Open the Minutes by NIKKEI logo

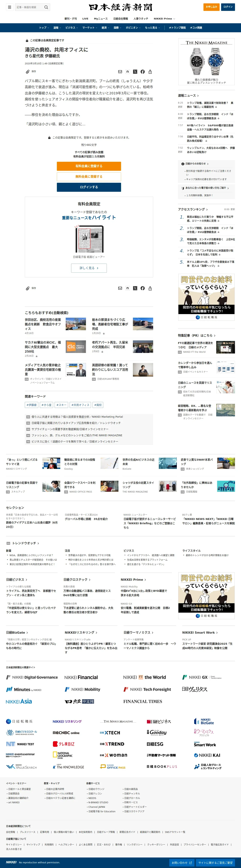click(x=24, y=689)
